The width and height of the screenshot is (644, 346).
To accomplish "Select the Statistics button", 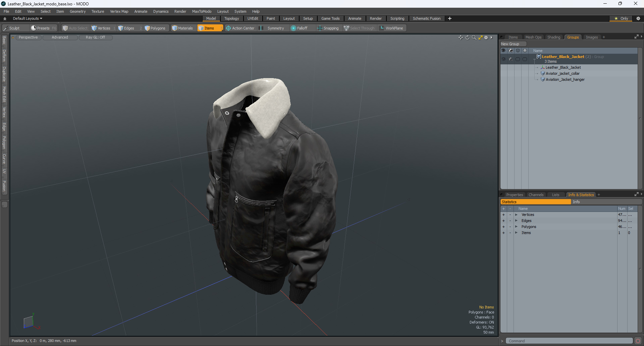I will point(536,202).
